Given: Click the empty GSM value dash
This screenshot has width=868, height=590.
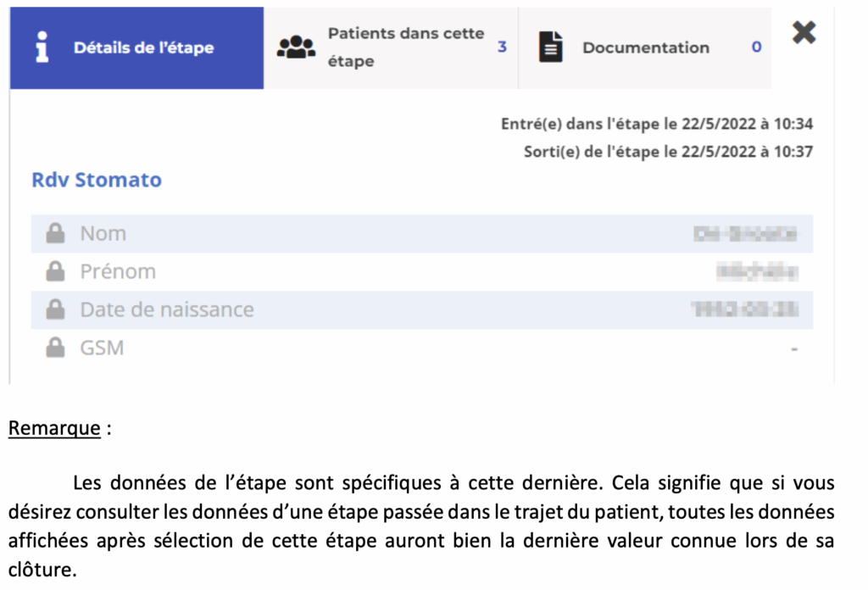Looking at the screenshot, I should (x=794, y=348).
